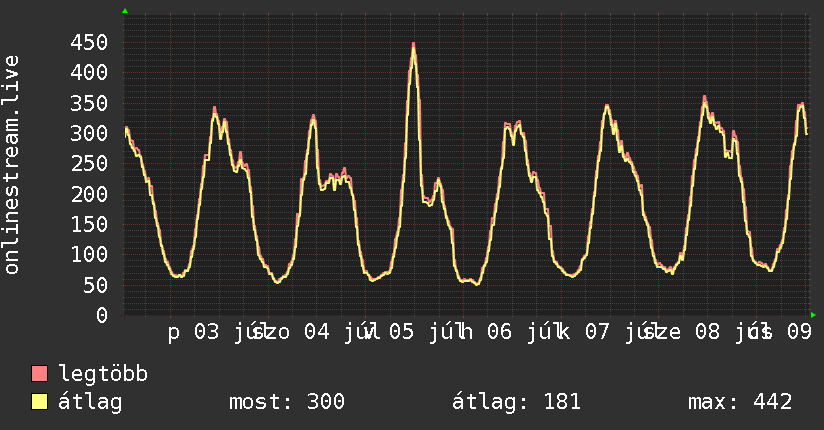Click the 250 y-axis label
824x430 pixels.
89,163
